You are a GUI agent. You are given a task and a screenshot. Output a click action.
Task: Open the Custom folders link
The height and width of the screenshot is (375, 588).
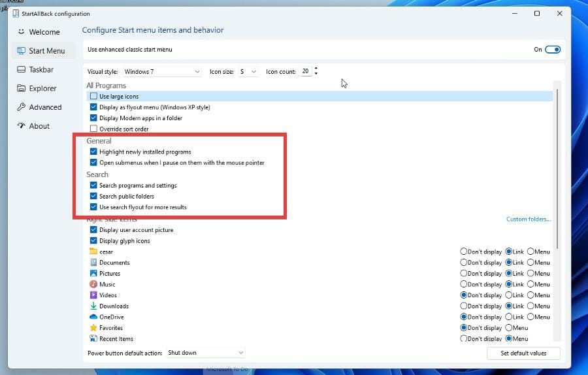pos(528,220)
